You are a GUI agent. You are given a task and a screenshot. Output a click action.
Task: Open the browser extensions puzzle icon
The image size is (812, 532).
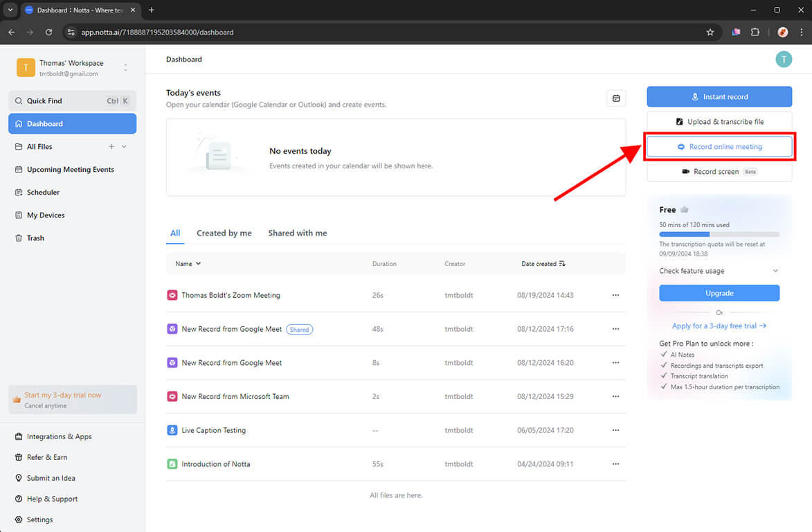click(755, 32)
